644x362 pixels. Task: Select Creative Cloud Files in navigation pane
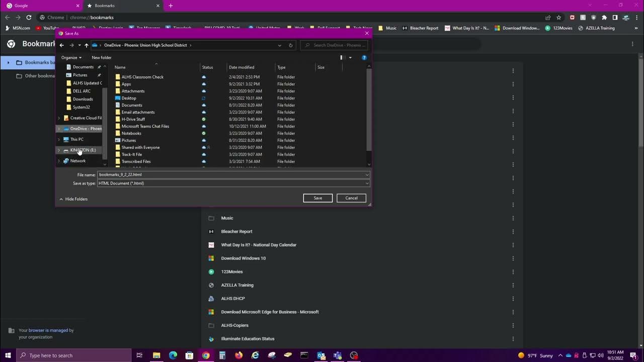click(86, 118)
